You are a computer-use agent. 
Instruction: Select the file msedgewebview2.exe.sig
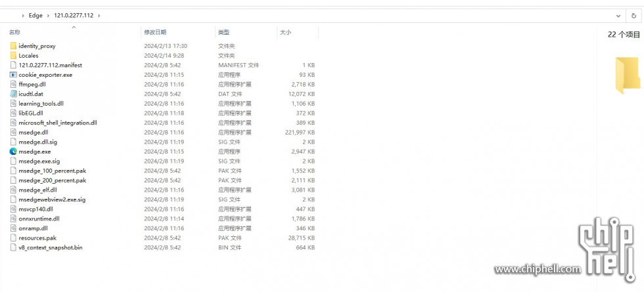pos(52,199)
